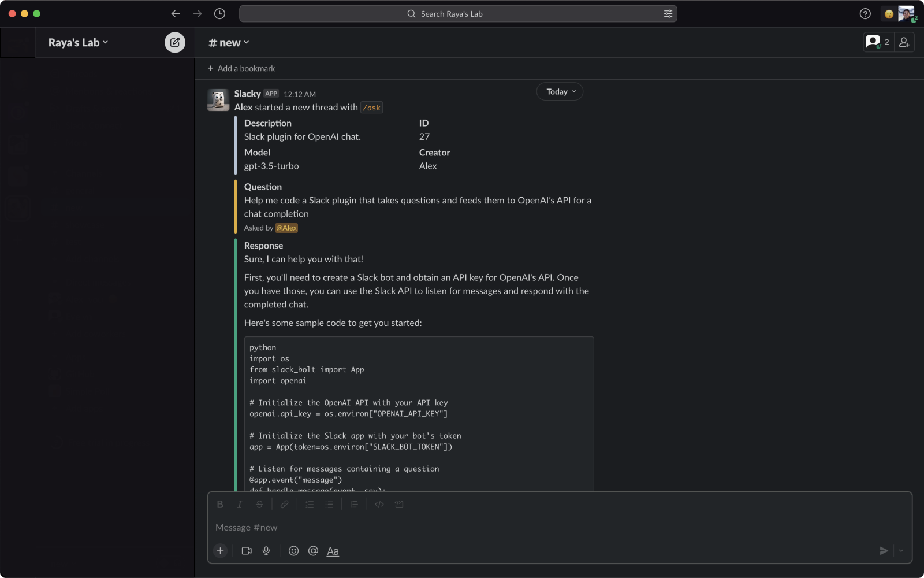Insert a link in message

click(285, 505)
